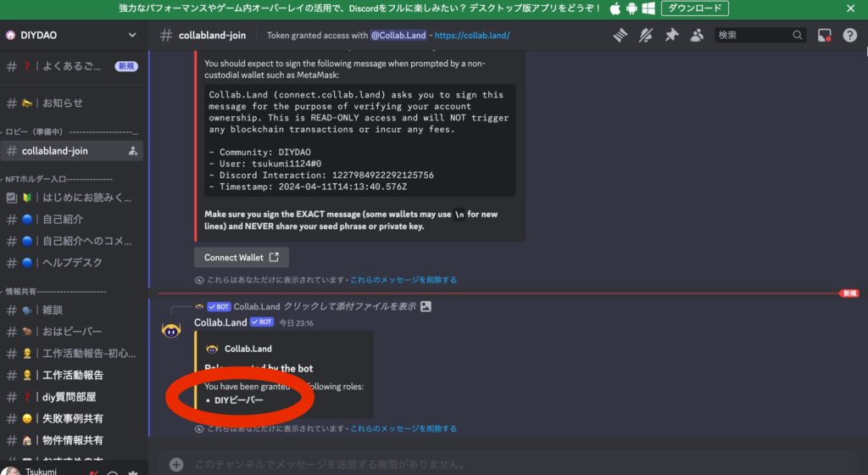Viewport: 868px width, 475px height.
Task: Open the よくあるご… channel
Action: click(72, 66)
